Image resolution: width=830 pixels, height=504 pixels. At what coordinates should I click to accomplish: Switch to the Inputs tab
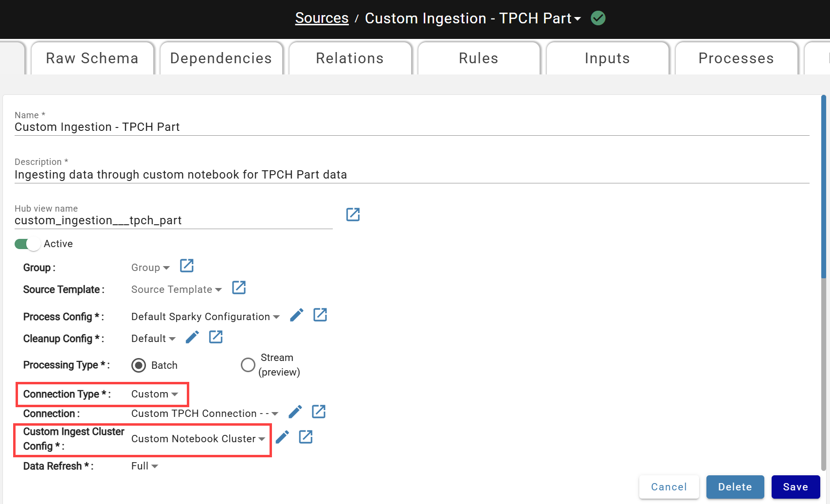point(607,58)
